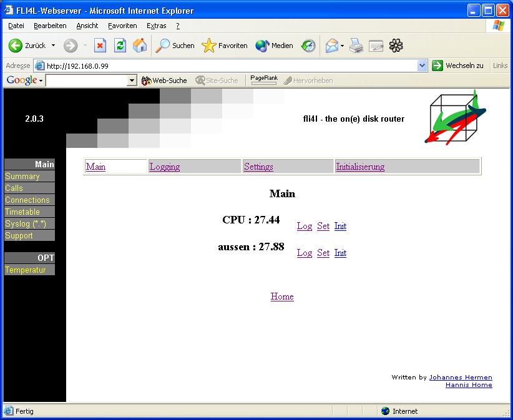Viewport: 513px width, 420px height.
Task: Stop page loading with red X icon
Action: pyautogui.click(x=100, y=46)
